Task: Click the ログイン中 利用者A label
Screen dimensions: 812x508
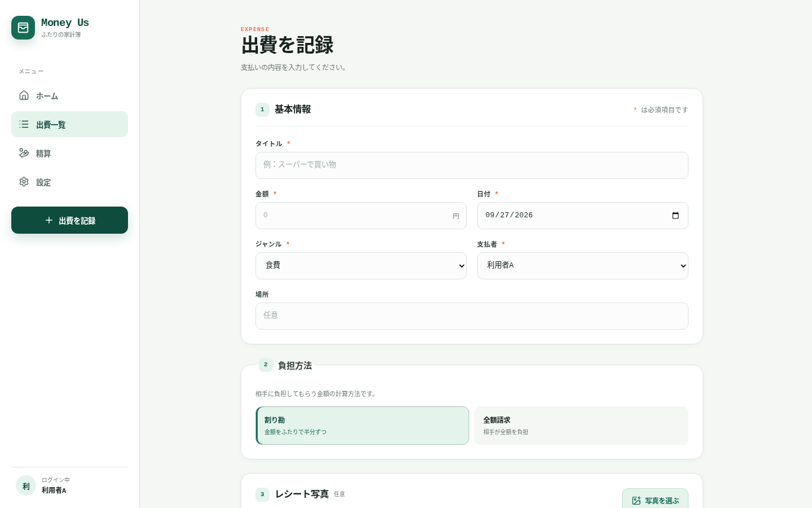Action: [55, 485]
